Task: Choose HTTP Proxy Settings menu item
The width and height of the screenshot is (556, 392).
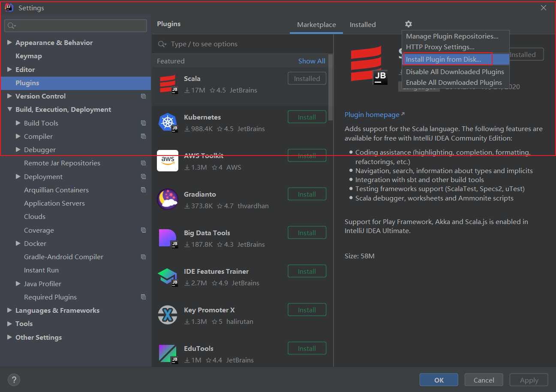Action: coord(455,47)
